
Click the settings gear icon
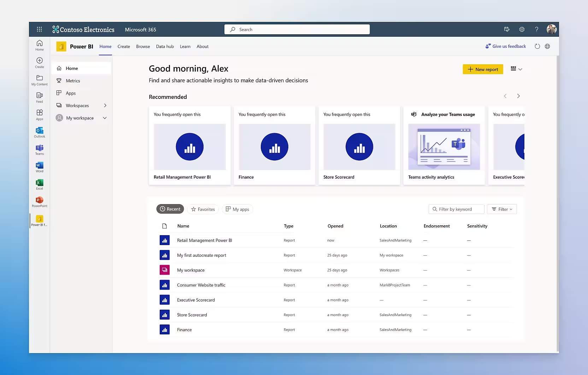point(522,29)
